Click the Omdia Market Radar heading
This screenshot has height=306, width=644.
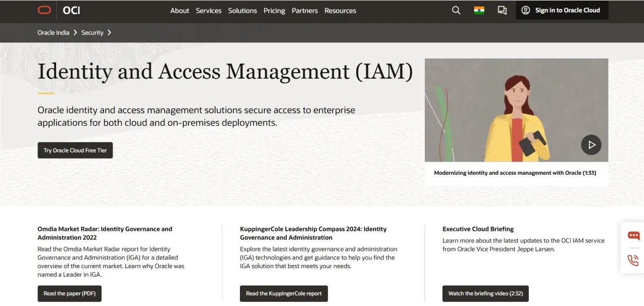105,233
